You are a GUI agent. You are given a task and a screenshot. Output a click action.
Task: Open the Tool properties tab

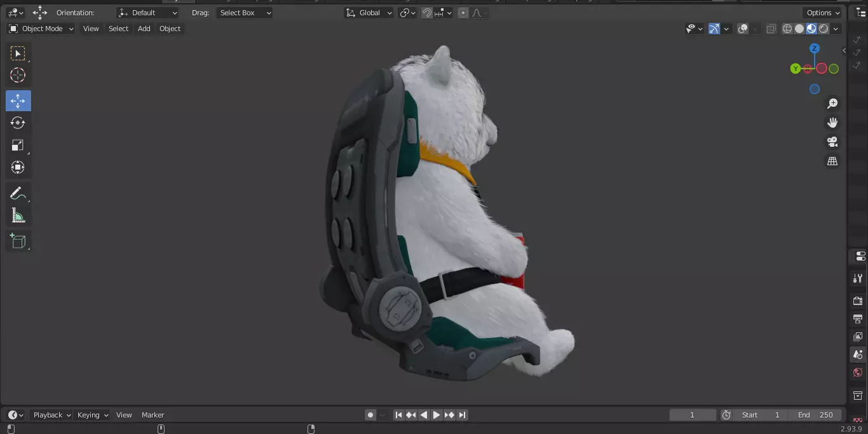858,278
